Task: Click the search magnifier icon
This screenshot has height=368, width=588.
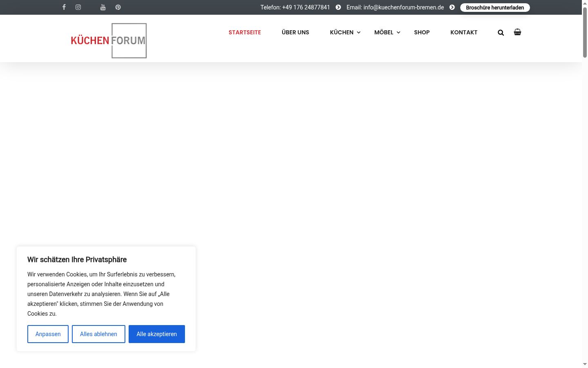Action: pyautogui.click(x=501, y=33)
